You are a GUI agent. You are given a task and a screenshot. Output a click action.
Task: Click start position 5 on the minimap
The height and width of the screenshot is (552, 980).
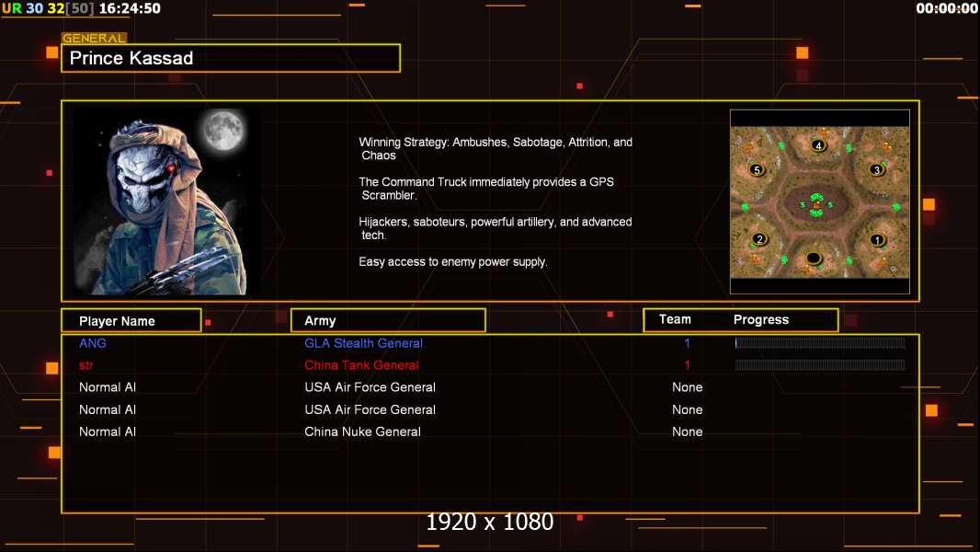[x=757, y=170]
